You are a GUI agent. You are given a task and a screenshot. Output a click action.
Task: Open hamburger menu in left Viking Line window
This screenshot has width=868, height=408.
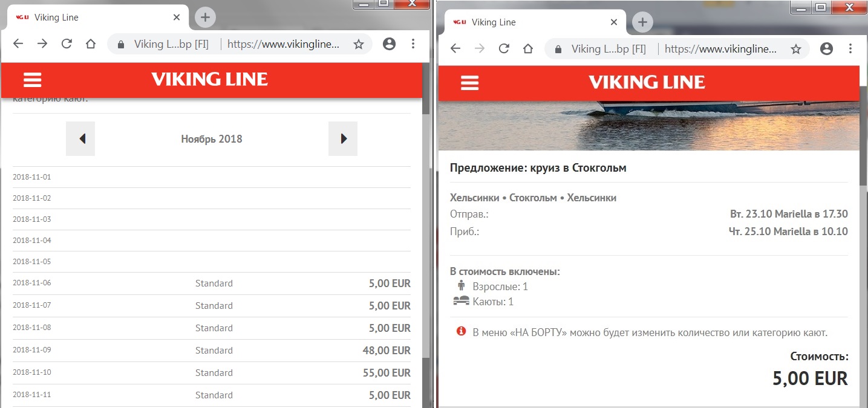point(32,80)
